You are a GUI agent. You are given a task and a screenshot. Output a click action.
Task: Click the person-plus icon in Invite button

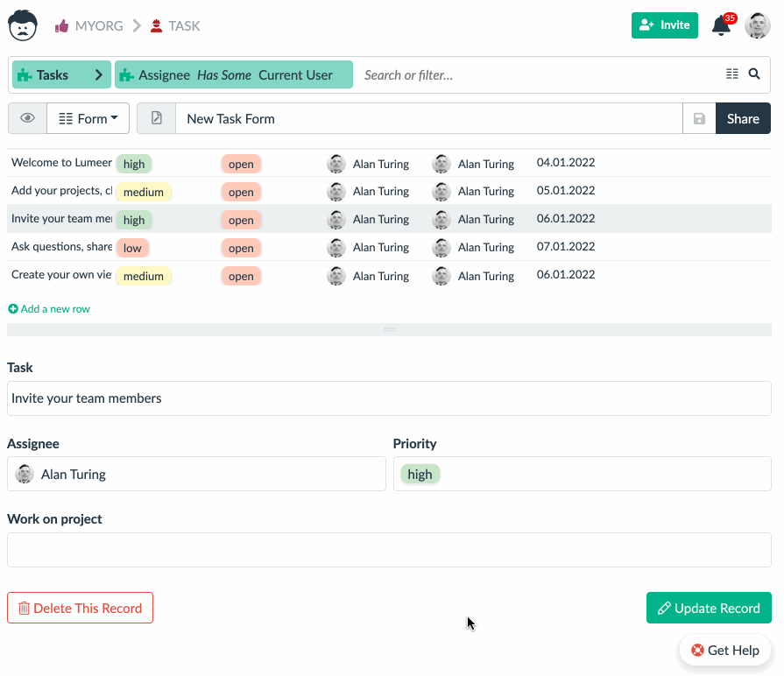646,25
